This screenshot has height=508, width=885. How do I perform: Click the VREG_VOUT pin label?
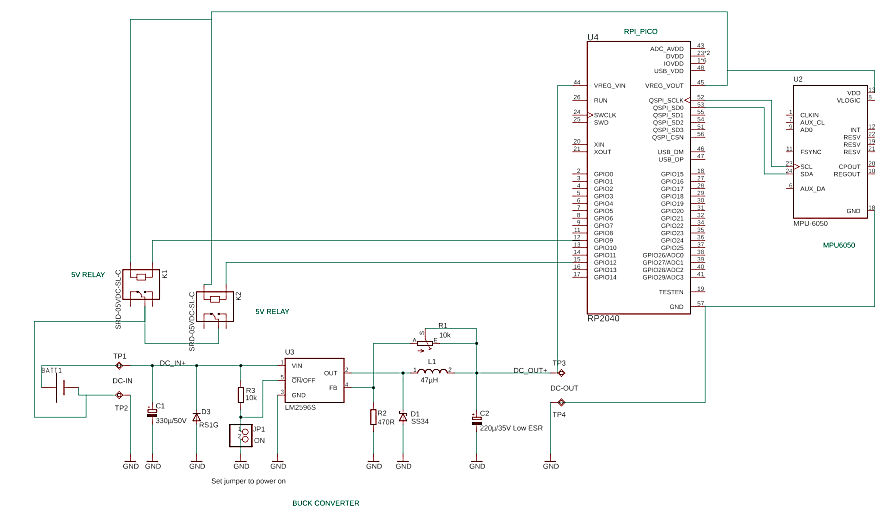[664, 86]
